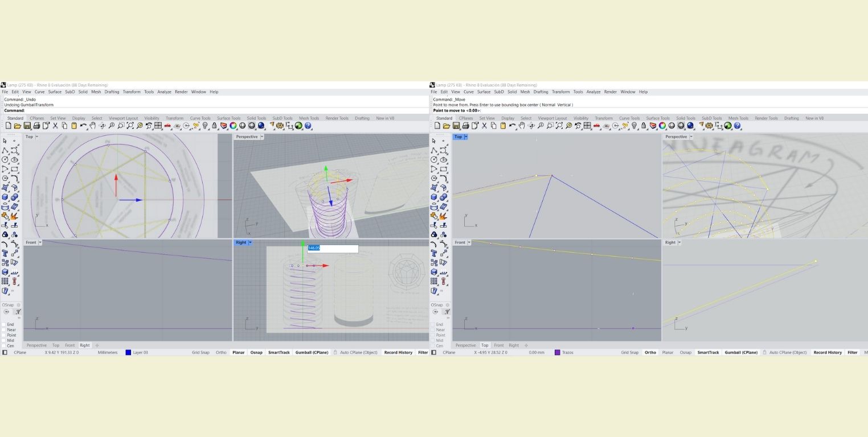Click Save icon in right Rhino window
The width and height of the screenshot is (868, 437).
click(x=456, y=126)
